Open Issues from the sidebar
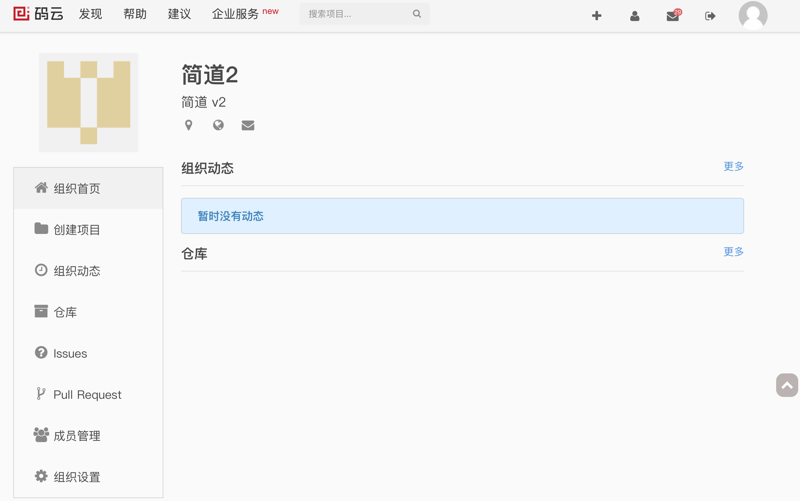The width and height of the screenshot is (800, 501). 88,353
